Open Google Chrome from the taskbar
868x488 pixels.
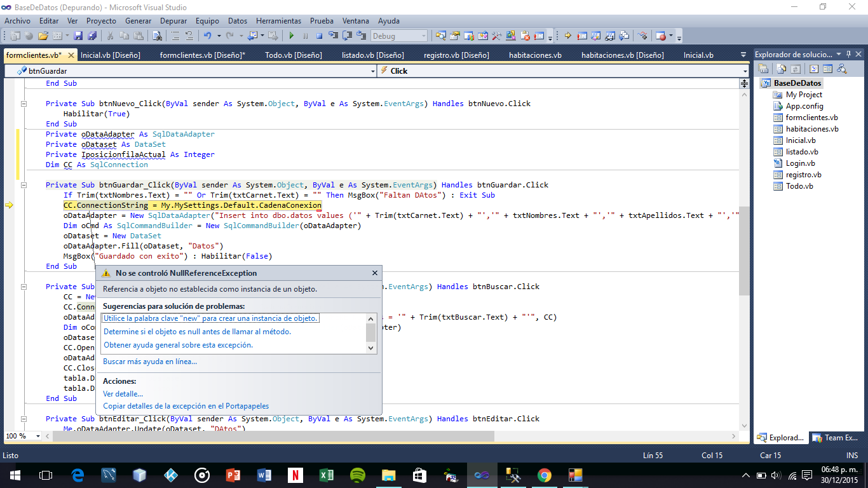[x=544, y=475]
